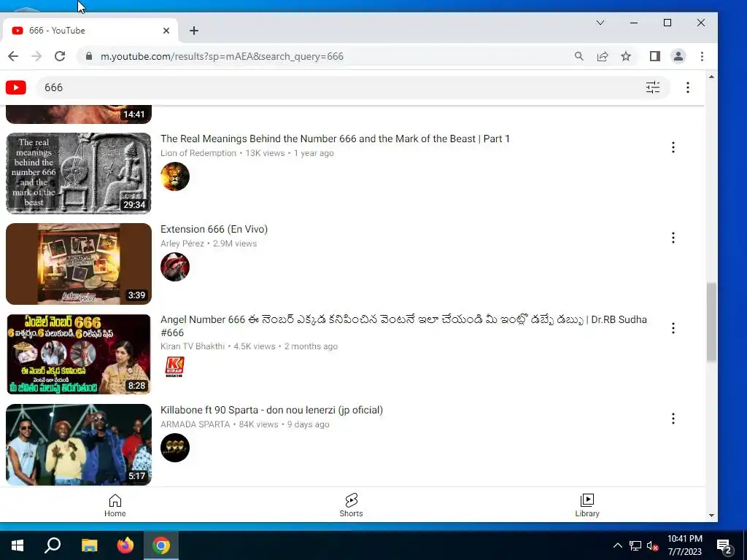Open title Killabone ft 90 Sparta - don nou lenerzi

tap(271, 410)
